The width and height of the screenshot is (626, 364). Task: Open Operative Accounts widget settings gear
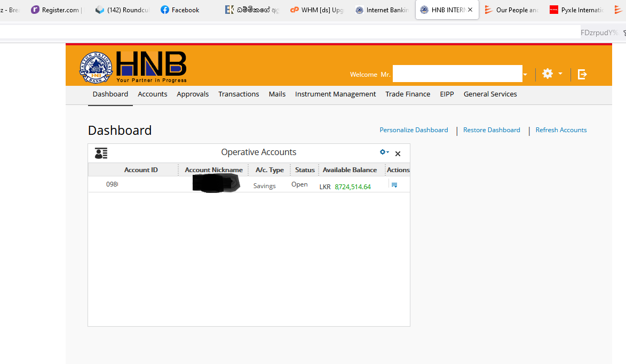tap(384, 152)
